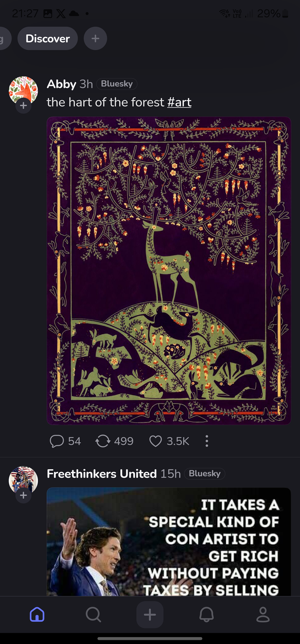Like Abby's post with the heart
Viewport: 300px width, 644px height.
pos(156,441)
